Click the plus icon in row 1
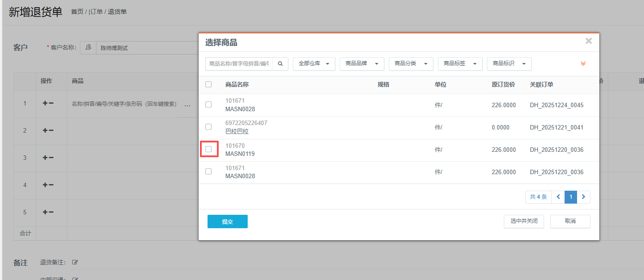This screenshot has height=280, width=644. [x=45, y=103]
